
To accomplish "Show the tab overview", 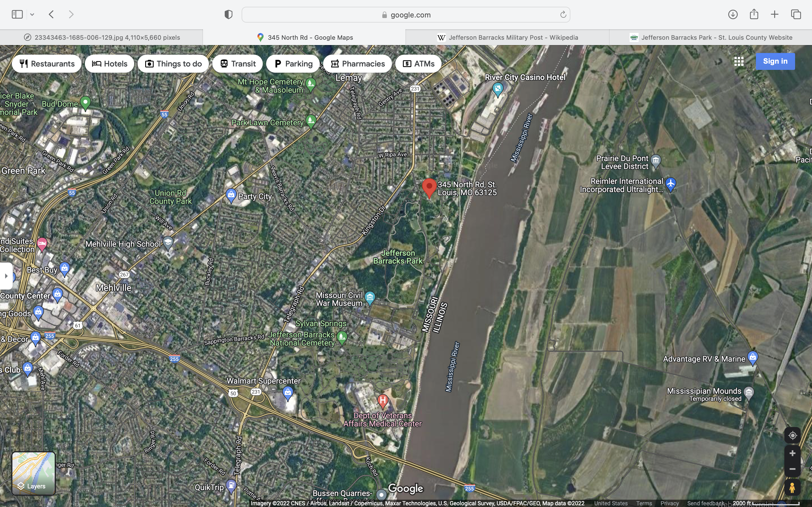I will [x=796, y=14].
